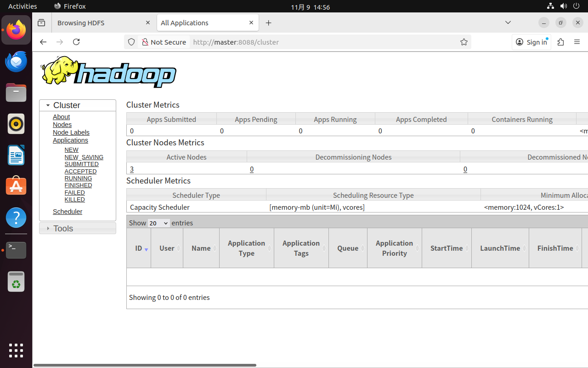Open the About cluster link

pyautogui.click(x=61, y=117)
